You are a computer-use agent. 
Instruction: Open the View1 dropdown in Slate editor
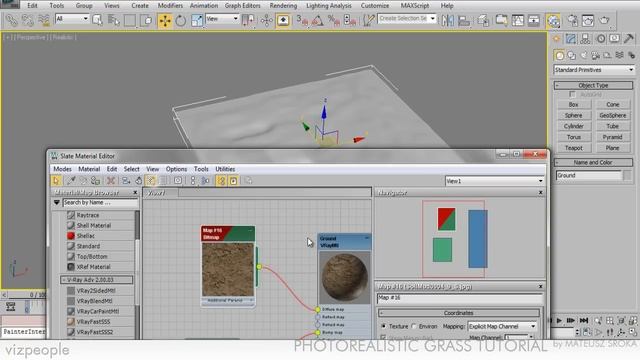tap(494, 181)
